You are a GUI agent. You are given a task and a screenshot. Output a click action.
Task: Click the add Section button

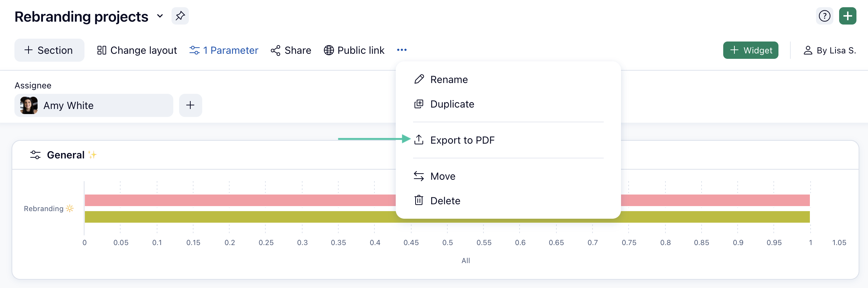[x=49, y=50]
